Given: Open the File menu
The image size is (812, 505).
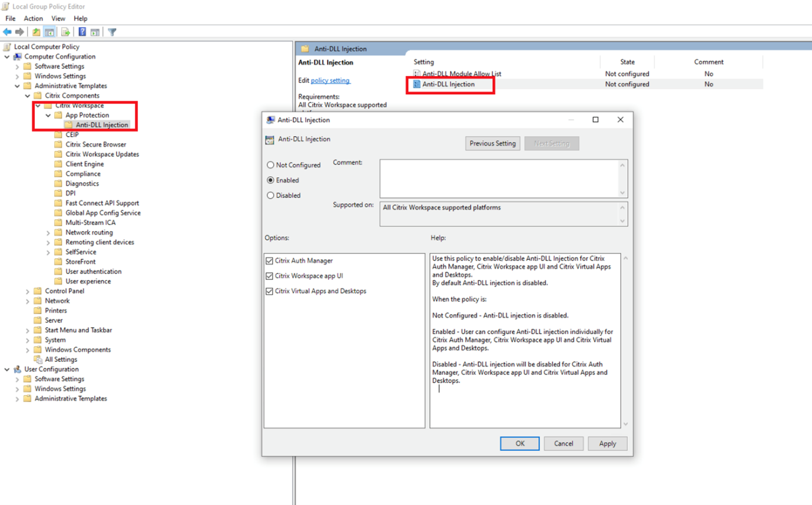Looking at the screenshot, I should click(11, 18).
